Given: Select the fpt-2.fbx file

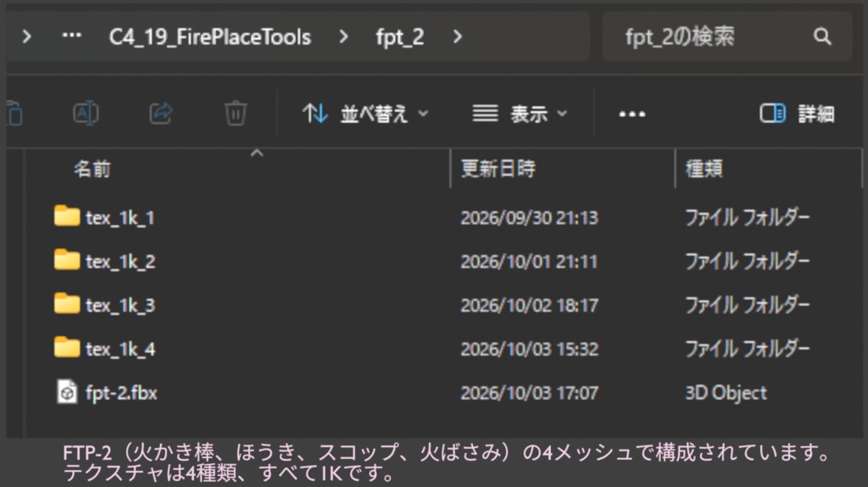Looking at the screenshot, I should click(x=121, y=393).
